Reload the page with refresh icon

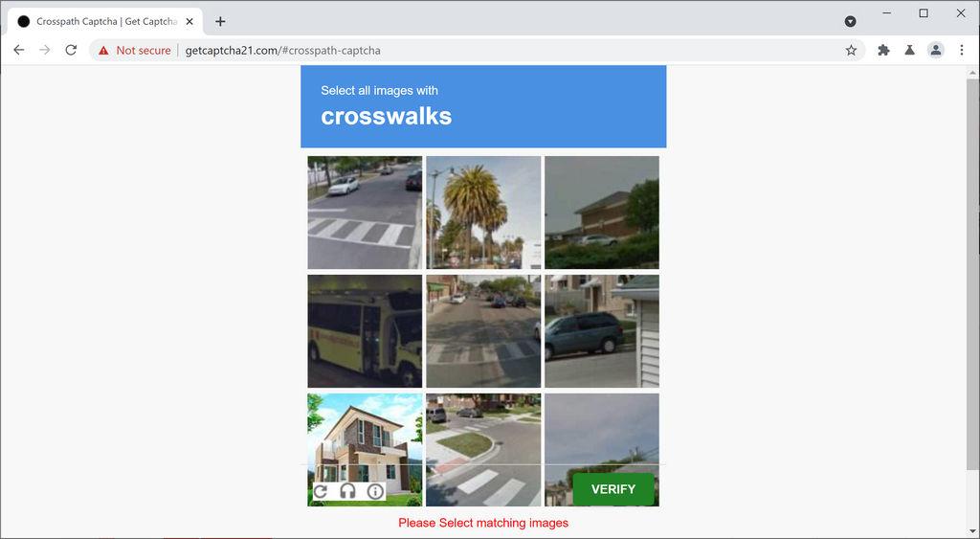click(x=71, y=50)
